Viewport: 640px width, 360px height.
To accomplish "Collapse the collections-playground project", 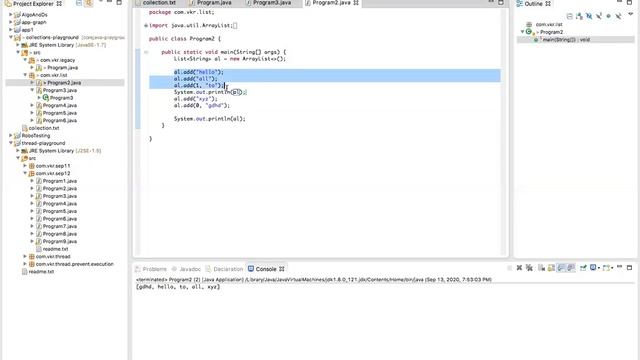I will pos(10,37).
